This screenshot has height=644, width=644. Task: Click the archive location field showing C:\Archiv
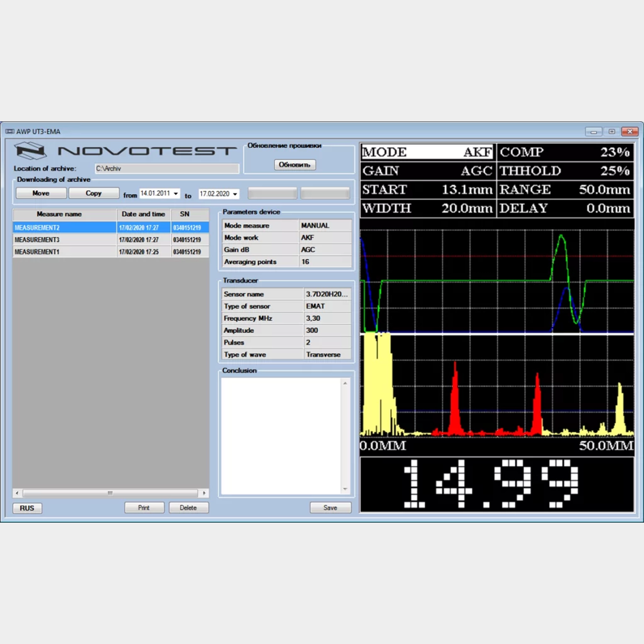click(167, 169)
